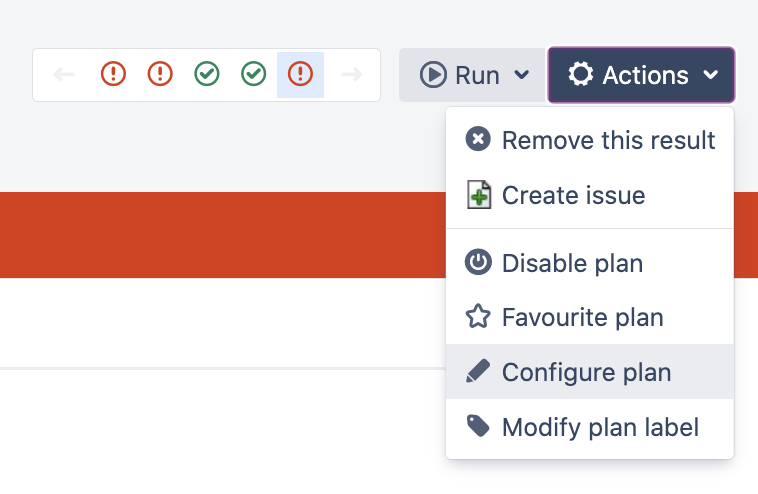758x494 pixels.
Task: Open the second successful build checkmark icon
Action: (254, 75)
